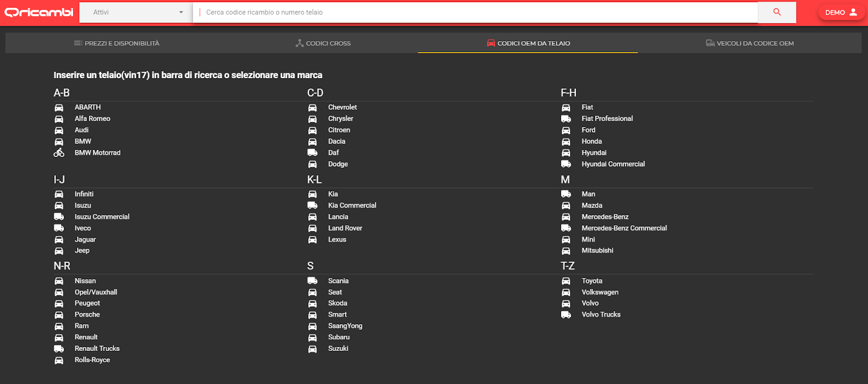This screenshot has height=384, width=868.
Task: Select the Chrysler brand
Action: tap(341, 119)
